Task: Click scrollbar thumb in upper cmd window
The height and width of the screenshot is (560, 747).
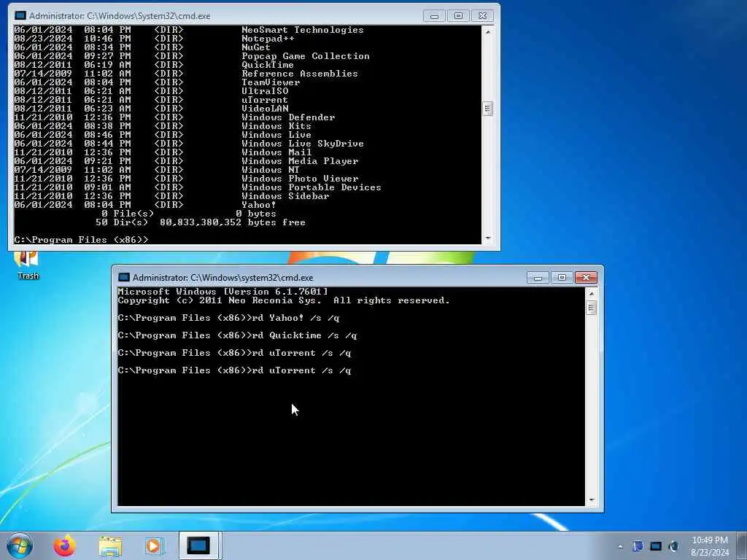Action: (x=487, y=109)
